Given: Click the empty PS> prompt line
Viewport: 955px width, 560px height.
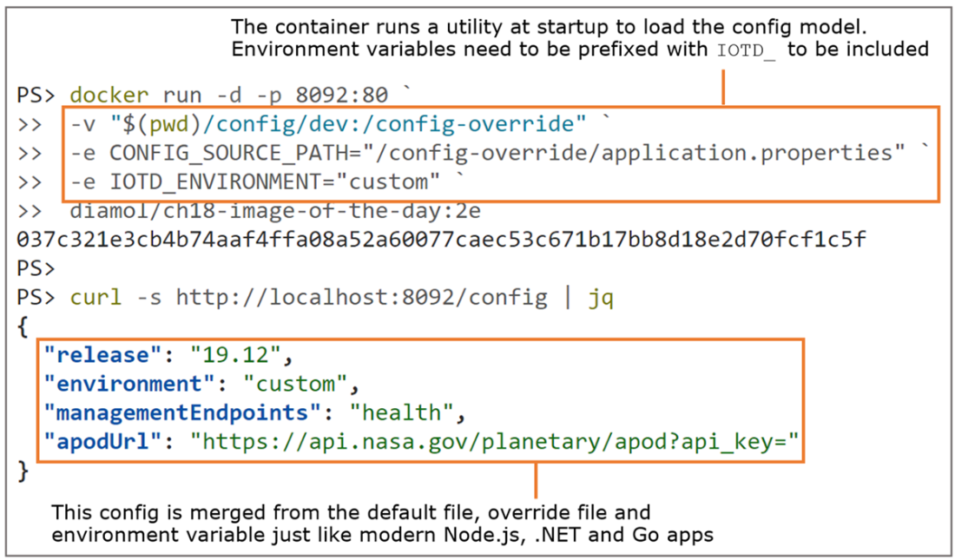Looking at the screenshot, I should click(36, 269).
